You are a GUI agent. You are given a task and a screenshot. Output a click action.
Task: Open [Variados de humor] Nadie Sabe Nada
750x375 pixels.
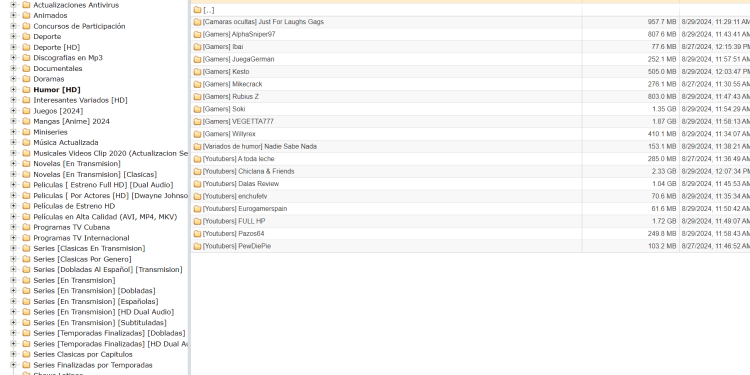click(260, 146)
